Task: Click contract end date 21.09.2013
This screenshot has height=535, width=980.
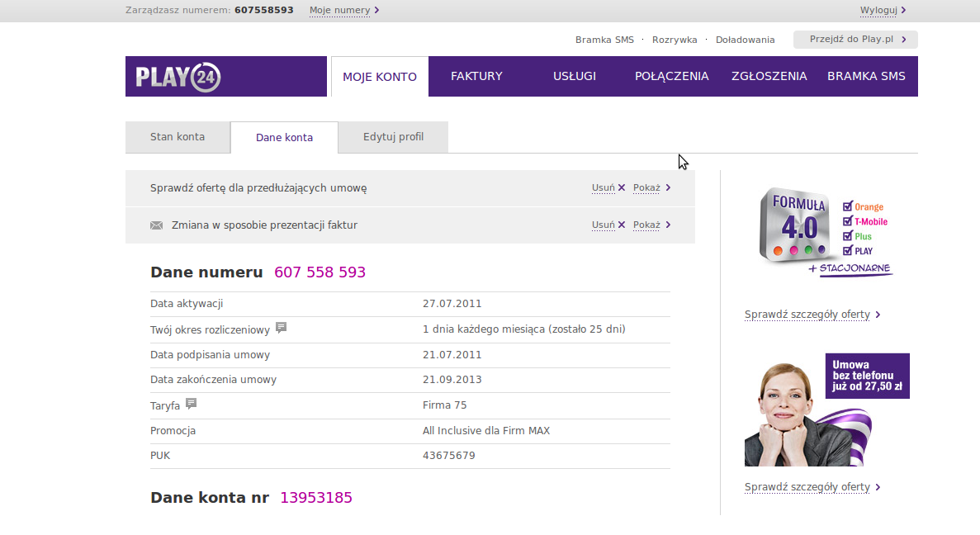Action: pyautogui.click(x=452, y=380)
